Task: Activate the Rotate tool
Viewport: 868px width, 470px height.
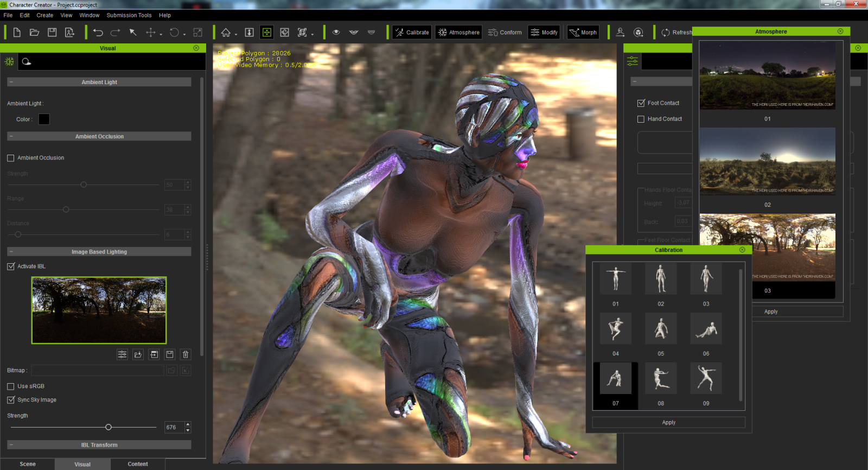Action: (174, 33)
